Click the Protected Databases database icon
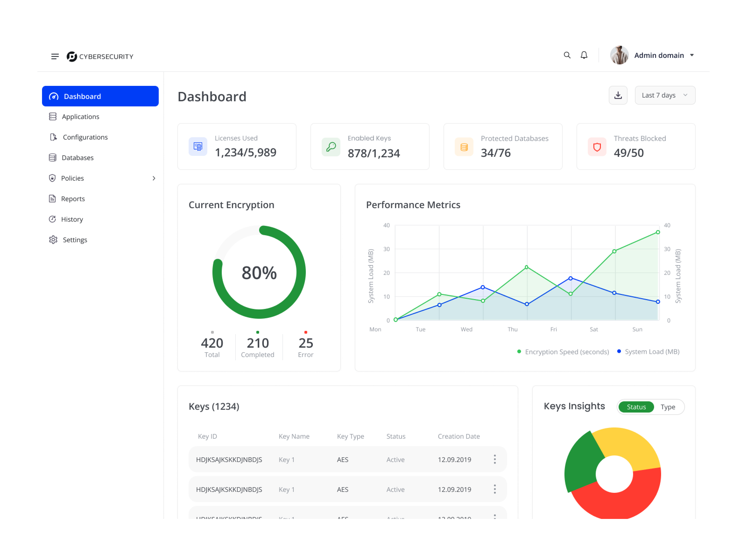Viewport: 747px width, 560px height. [x=464, y=147]
